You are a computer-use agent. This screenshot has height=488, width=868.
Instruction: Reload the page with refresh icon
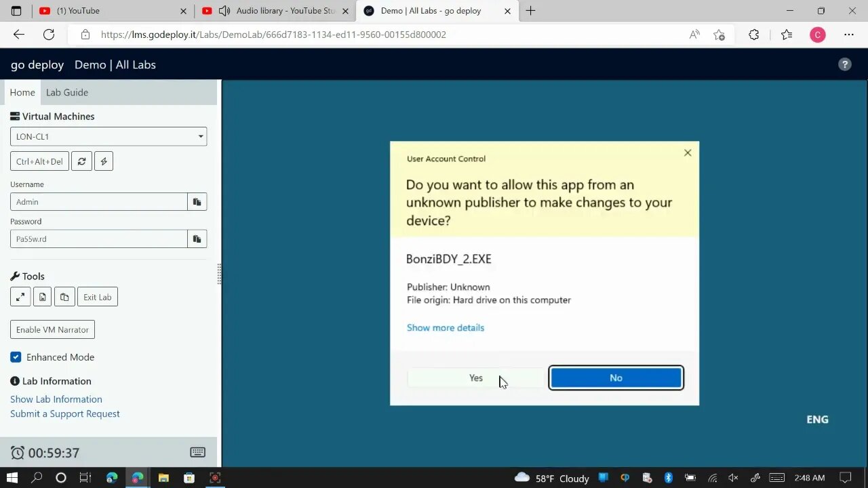(49, 35)
